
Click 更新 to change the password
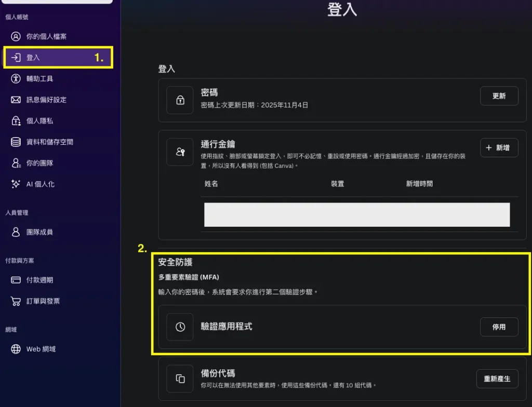coord(499,96)
